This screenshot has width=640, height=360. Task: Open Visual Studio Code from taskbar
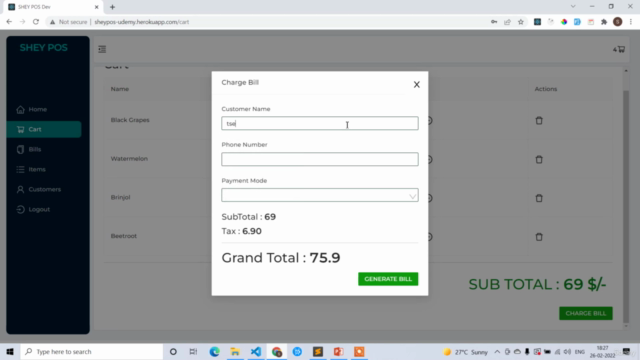256,351
